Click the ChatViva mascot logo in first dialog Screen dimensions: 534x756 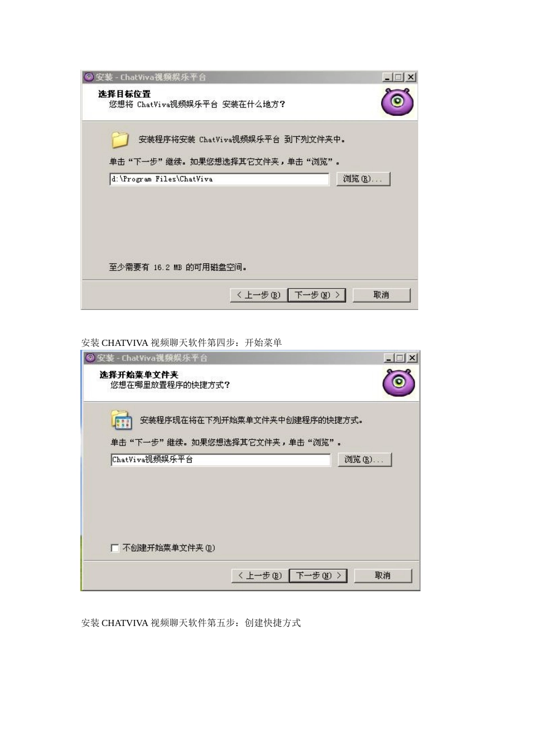397,102
